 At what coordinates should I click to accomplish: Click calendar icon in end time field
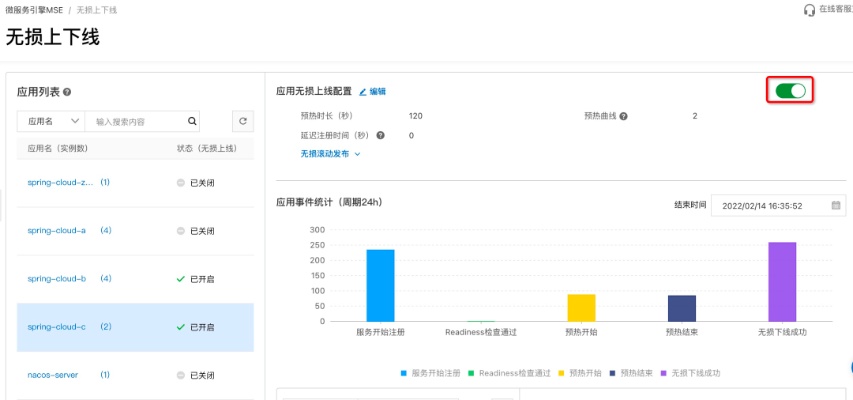pos(836,206)
